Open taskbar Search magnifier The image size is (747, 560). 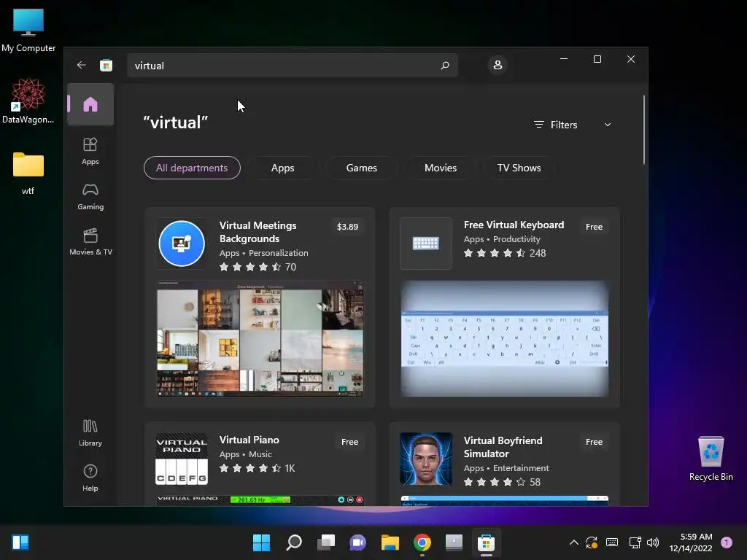click(x=294, y=542)
